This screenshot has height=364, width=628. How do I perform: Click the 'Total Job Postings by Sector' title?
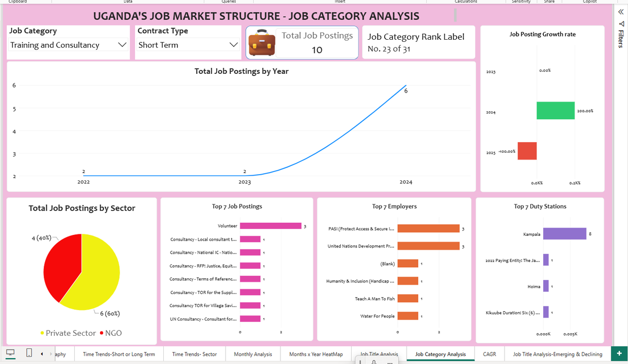82,208
